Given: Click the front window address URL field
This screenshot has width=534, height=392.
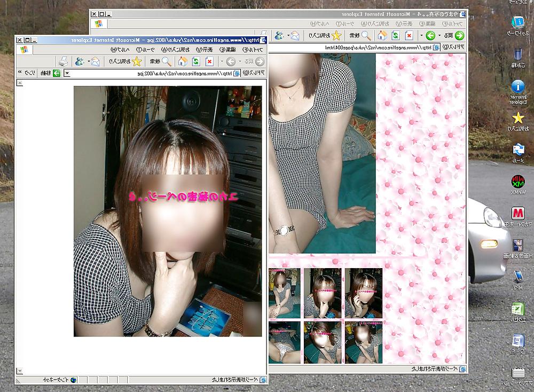Looking at the screenshot, I should [152, 73].
